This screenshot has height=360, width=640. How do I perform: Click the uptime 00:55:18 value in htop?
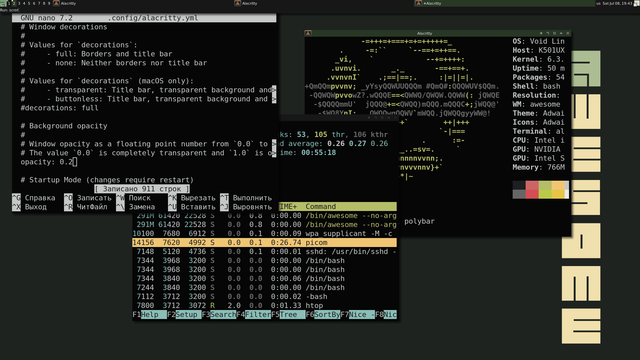point(318,153)
